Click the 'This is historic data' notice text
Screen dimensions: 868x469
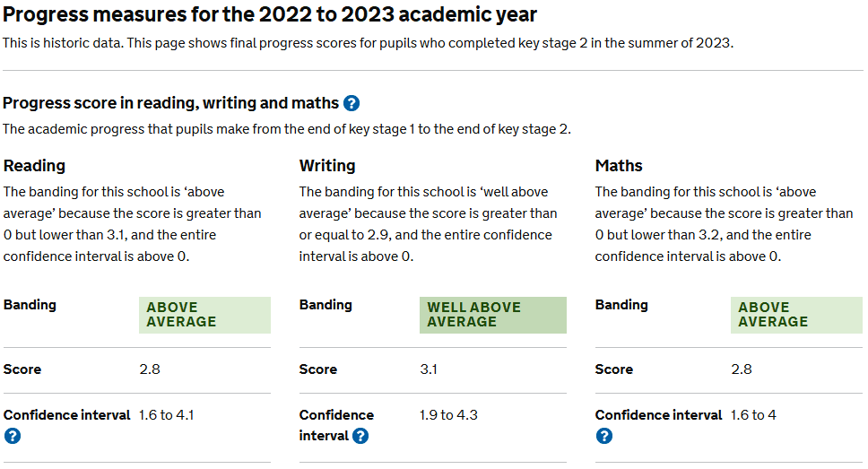click(368, 42)
